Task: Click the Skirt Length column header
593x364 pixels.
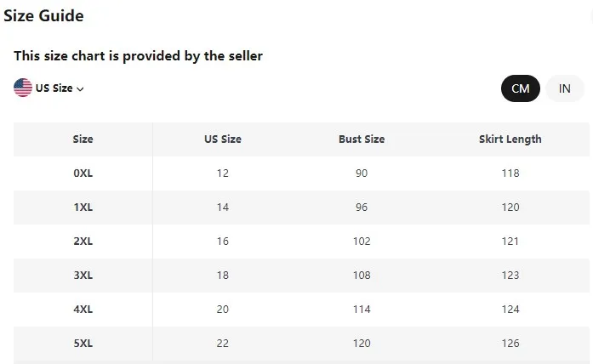Action: pyautogui.click(x=510, y=139)
